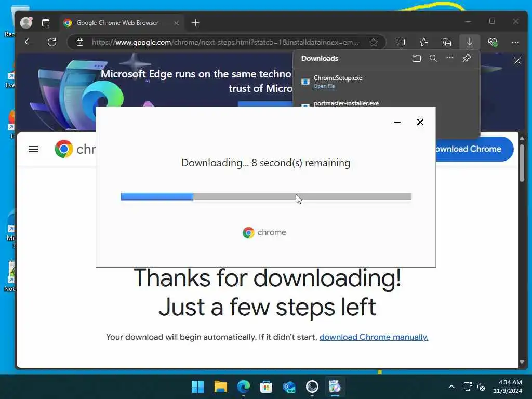This screenshot has height=399, width=532.
Task: Open the Chrome installer taskbar icon
Action: tap(335, 387)
